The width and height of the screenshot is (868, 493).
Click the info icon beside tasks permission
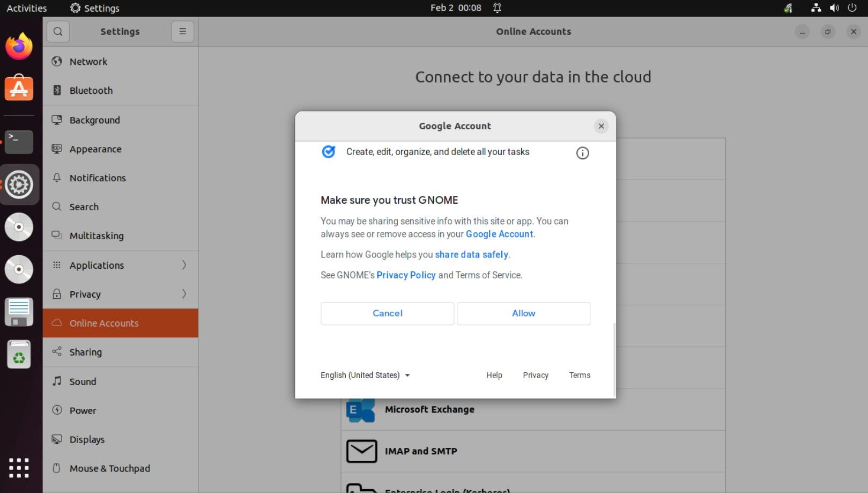pos(582,153)
